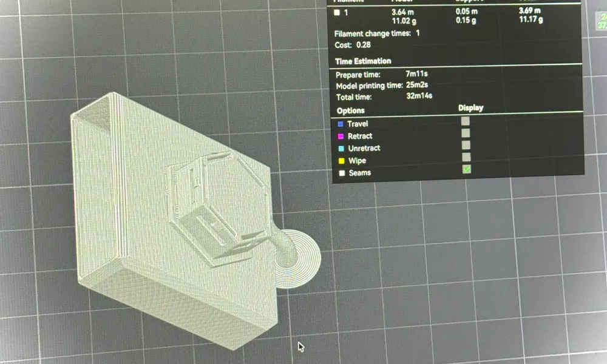Click the Model printing time 25m2s
The height and width of the screenshot is (364, 607).
pyautogui.click(x=417, y=85)
